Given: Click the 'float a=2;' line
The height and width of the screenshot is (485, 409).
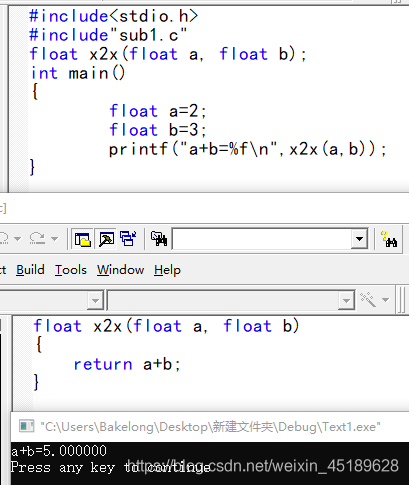Looking at the screenshot, I should pyautogui.click(x=158, y=111).
